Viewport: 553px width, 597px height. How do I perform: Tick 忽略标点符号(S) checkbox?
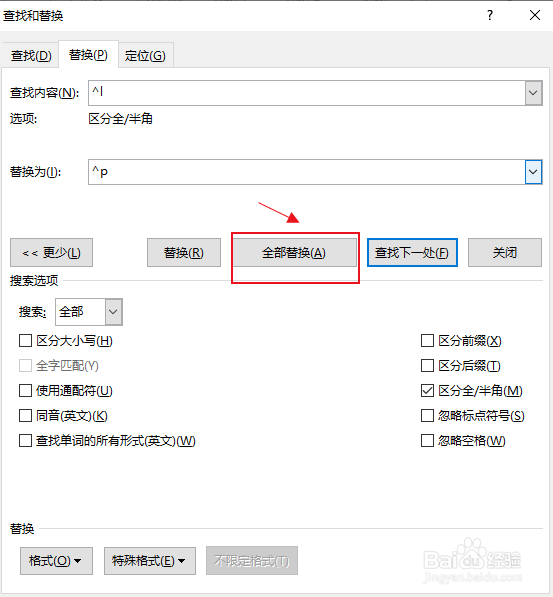pos(427,416)
